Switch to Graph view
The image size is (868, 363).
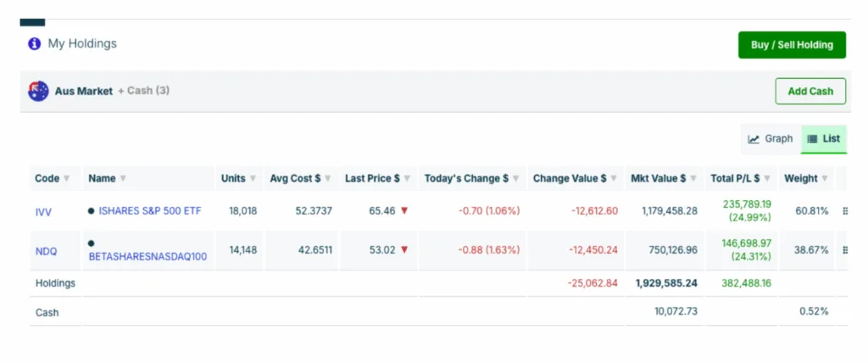point(770,139)
